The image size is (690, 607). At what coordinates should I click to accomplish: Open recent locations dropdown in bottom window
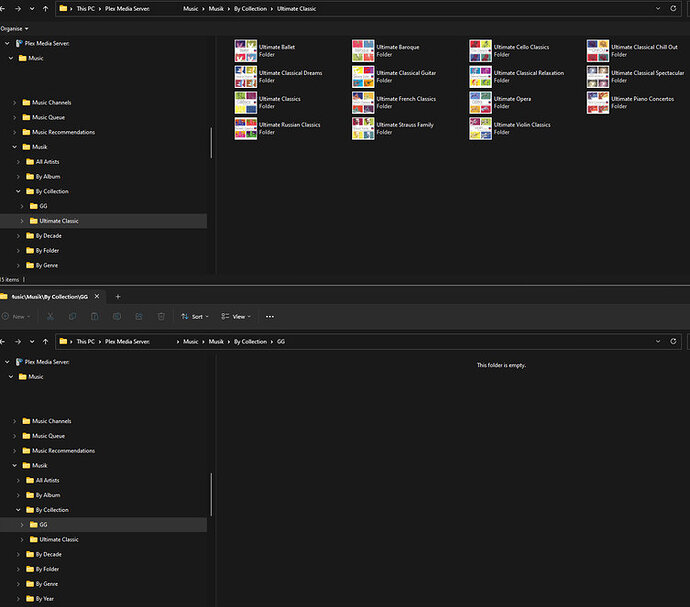[32, 342]
